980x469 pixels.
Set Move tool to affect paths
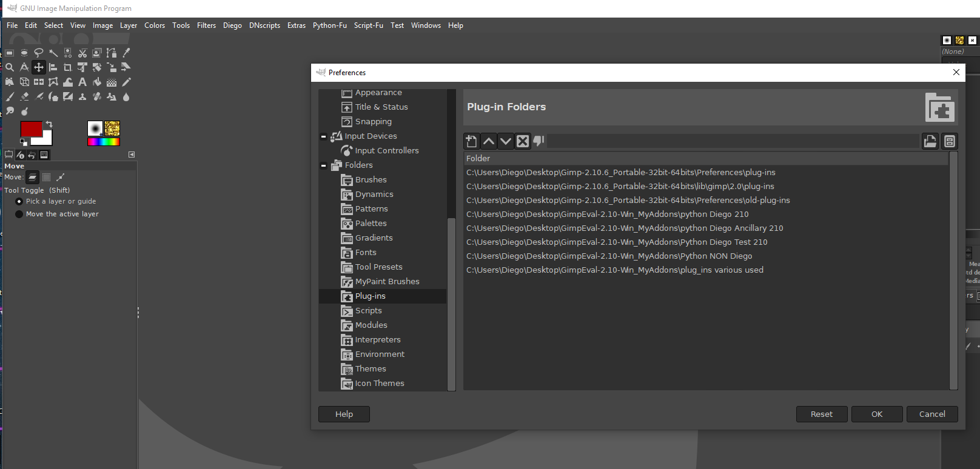60,177
